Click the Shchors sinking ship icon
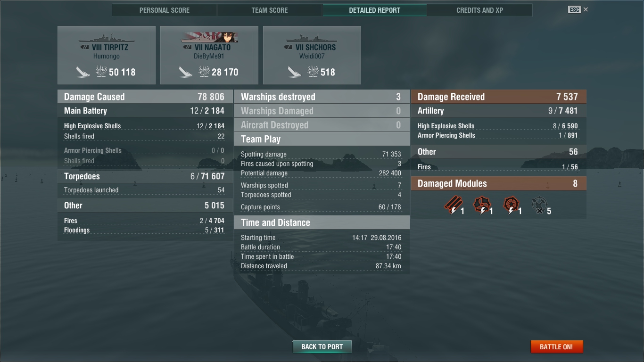Viewport: 644px width, 362px height. [x=295, y=72]
